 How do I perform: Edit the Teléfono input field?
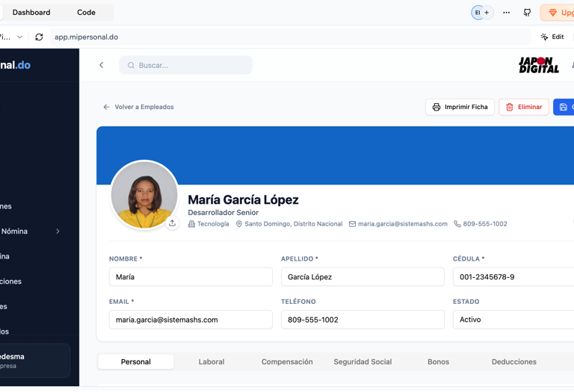[362, 320]
